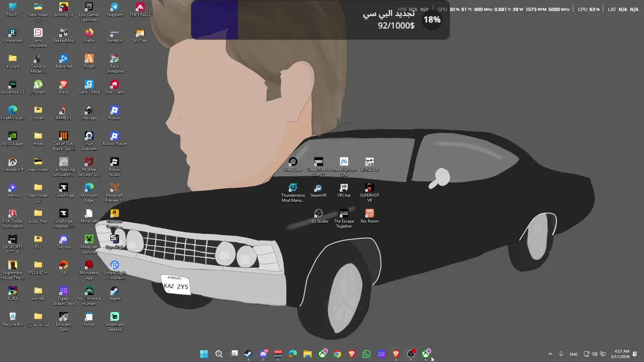Select Minecraft Launcher desktop icon
This screenshot has width=644, height=362.
[89, 244]
